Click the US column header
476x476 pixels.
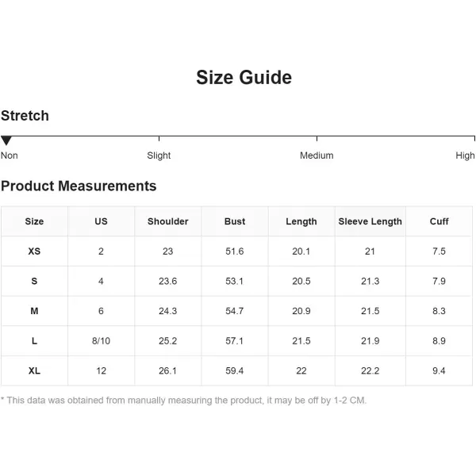101,221
